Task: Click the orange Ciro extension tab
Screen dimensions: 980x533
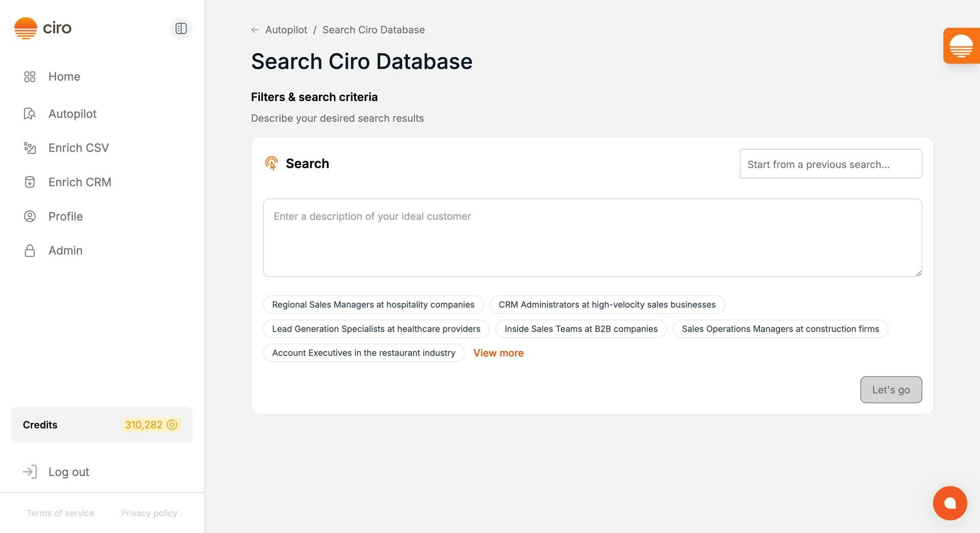Action: pyautogui.click(x=961, y=46)
